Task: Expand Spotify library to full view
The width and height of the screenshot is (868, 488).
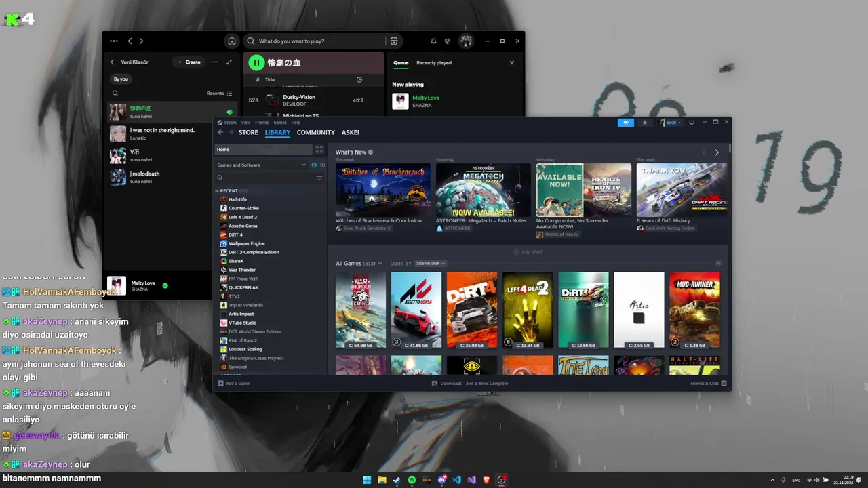Action: (x=229, y=62)
